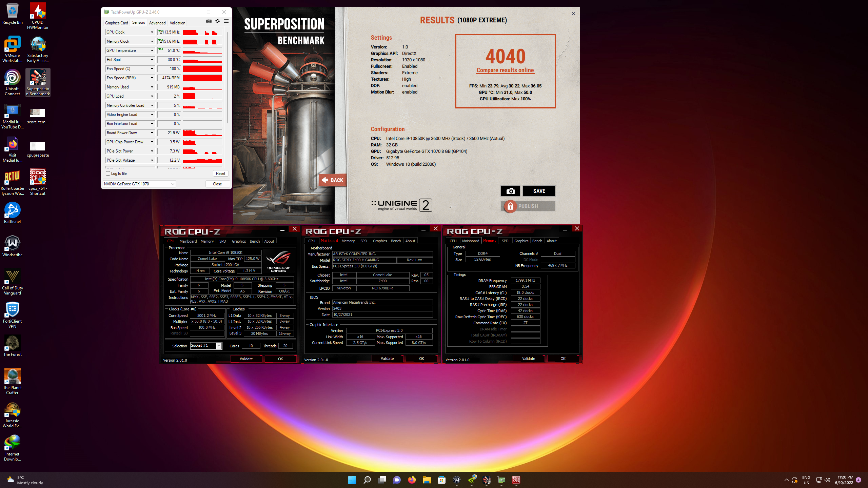868x488 pixels.
Task: Click the Superposition SAVE button
Action: [x=539, y=191]
